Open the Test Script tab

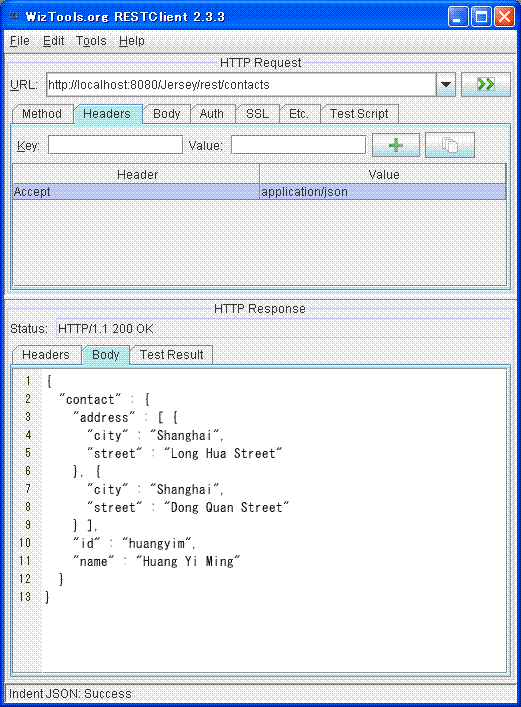(359, 114)
